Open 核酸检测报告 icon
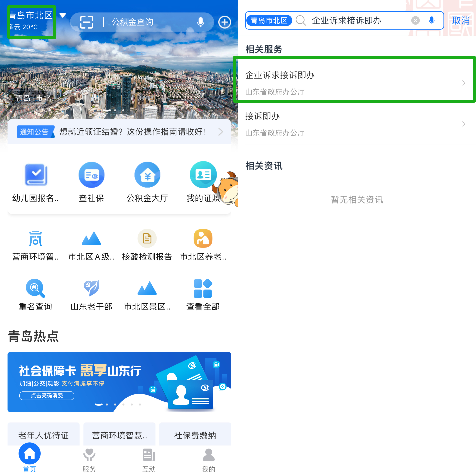Screen dimensions: 476x476 pyautogui.click(x=147, y=238)
